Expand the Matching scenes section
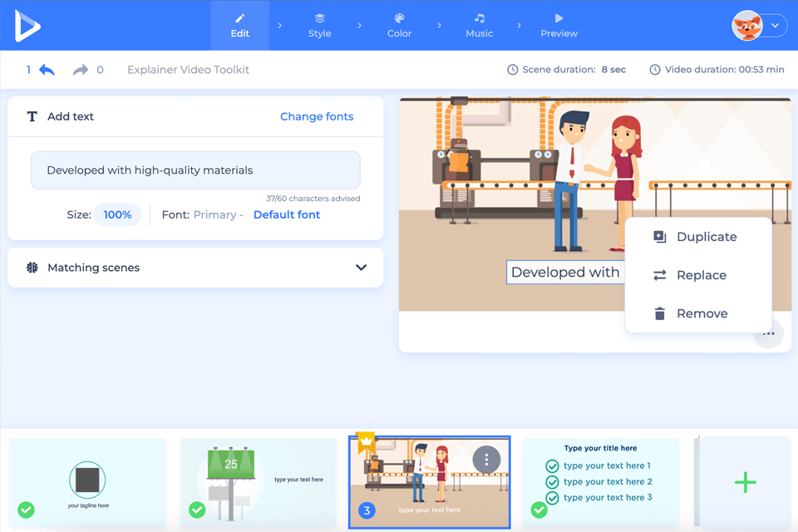 pyautogui.click(x=362, y=267)
